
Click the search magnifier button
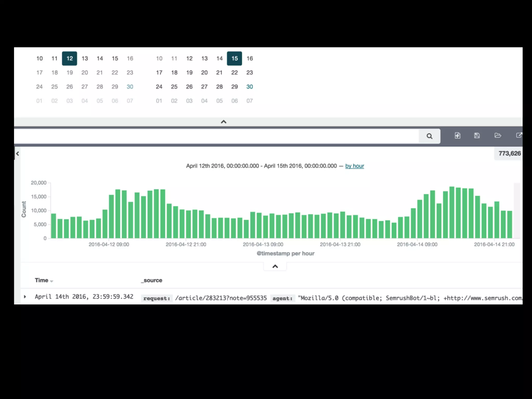[x=429, y=136]
